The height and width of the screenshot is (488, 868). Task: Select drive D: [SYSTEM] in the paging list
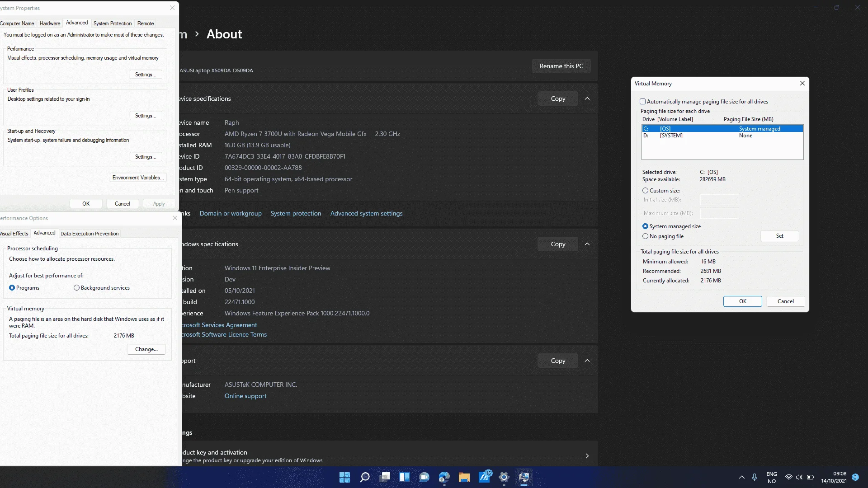(x=722, y=136)
